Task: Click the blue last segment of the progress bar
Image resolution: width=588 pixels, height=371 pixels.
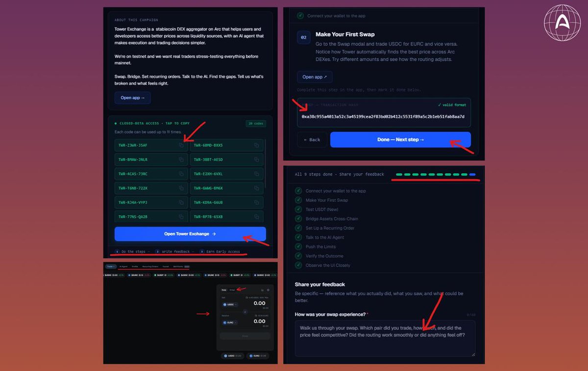Action: click(x=472, y=174)
